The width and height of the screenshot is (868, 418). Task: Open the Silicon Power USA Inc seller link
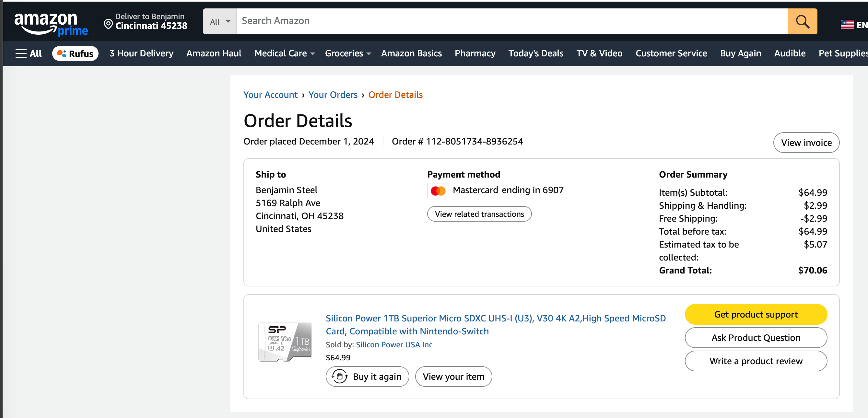click(x=394, y=344)
